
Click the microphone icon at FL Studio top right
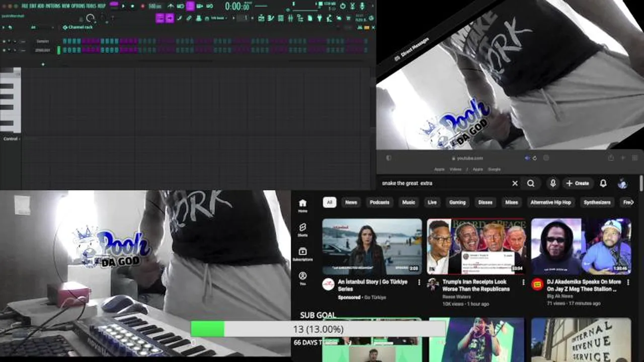click(362, 6)
